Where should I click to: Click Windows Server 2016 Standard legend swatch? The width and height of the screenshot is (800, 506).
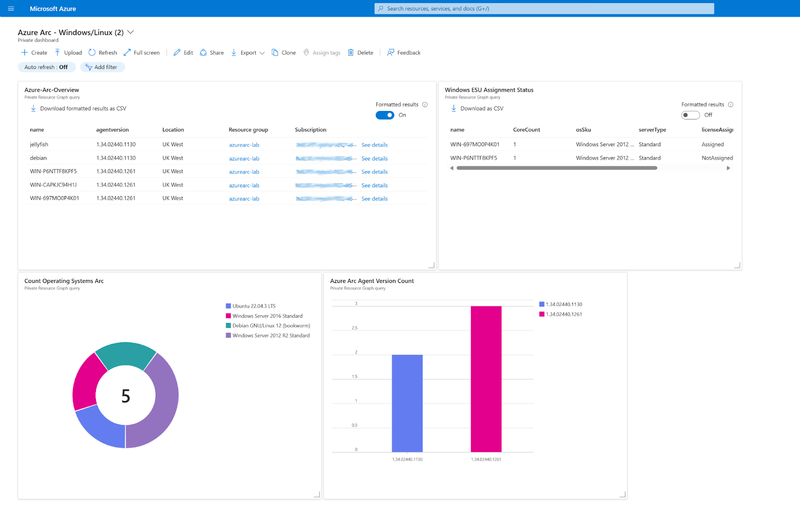pyautogui.click(x=228, y=316)
